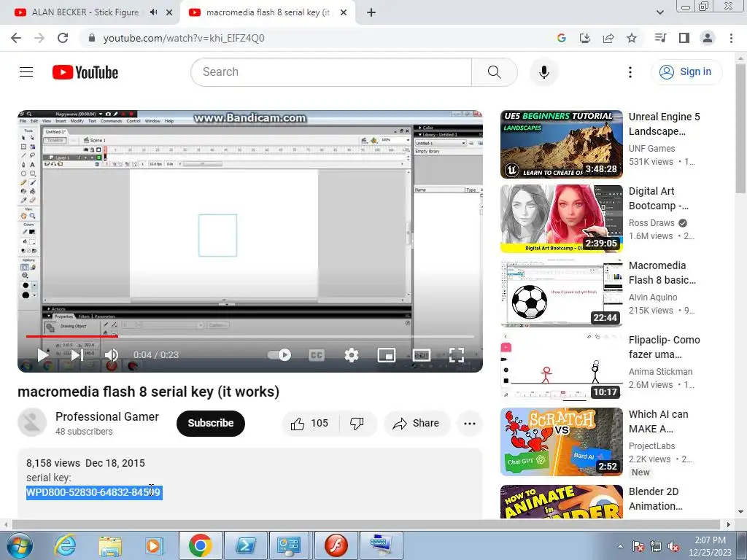Mute the ALAN BECKER tab audio icon
This screenshot has height=560, width=747.
point(153,12)
